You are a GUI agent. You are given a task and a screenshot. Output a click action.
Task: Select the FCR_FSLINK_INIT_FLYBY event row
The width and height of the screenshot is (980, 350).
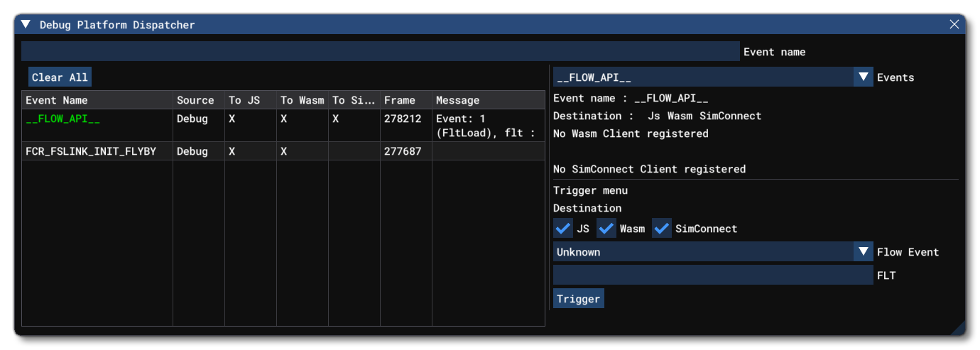click(283, 151)
